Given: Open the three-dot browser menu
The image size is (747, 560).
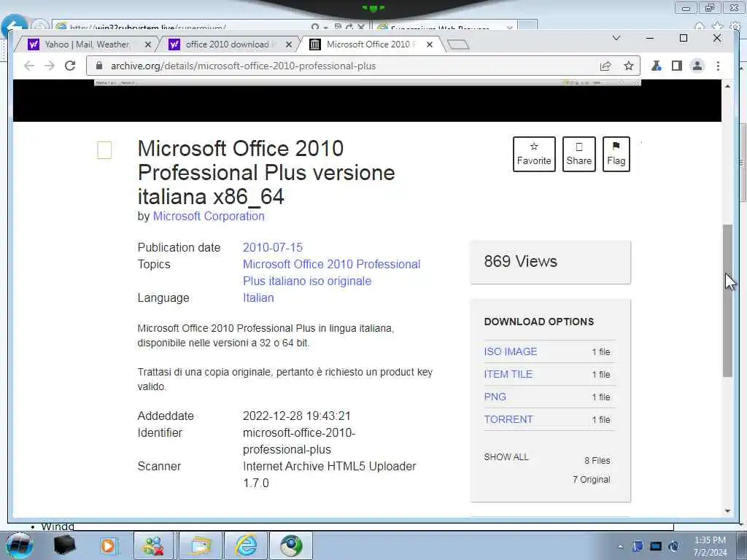Looking at the screenshot, I should (x=718, y=66).
